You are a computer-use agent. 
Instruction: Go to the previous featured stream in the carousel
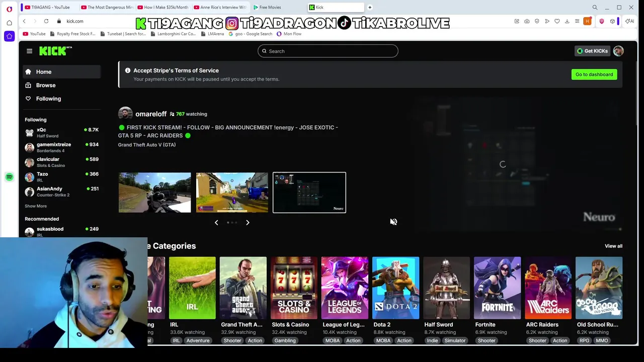pos(216,222)
